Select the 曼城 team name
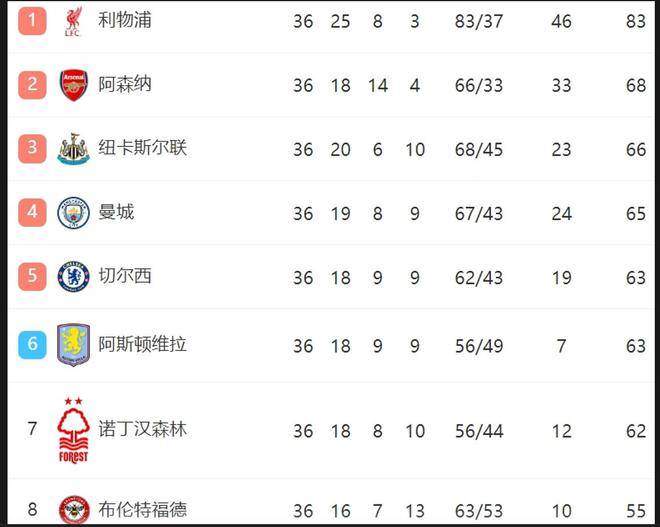The width and height of the screenshot is (660, 527). [116, 212]
